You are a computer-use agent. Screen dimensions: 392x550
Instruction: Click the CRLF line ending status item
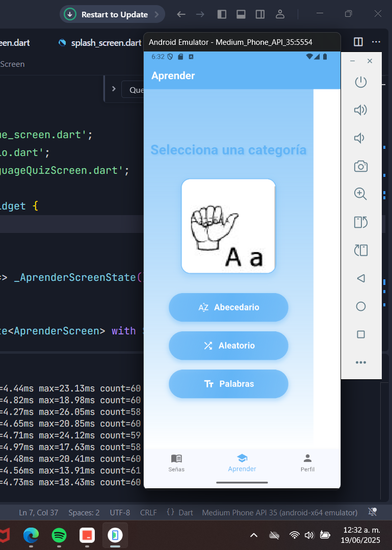[x=148, y=512]
